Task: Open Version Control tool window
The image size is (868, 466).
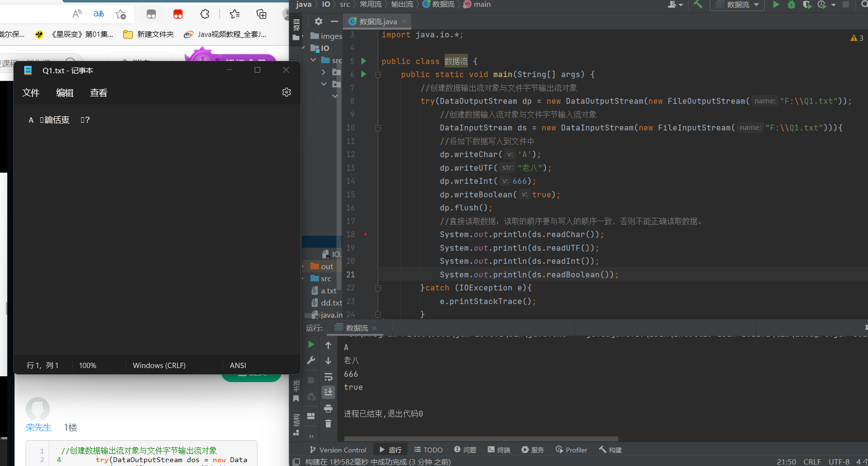Action: coord(338,450)
